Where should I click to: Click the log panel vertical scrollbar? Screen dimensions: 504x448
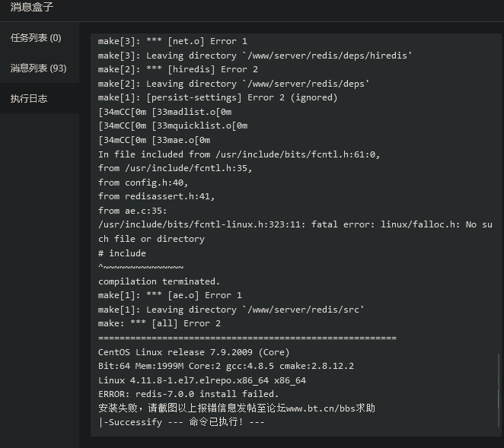point(499,390)
